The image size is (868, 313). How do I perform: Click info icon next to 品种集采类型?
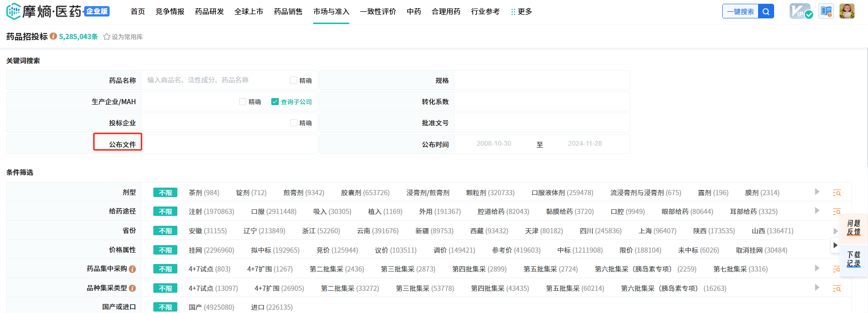pyautogui.click(x=133, y=288)
